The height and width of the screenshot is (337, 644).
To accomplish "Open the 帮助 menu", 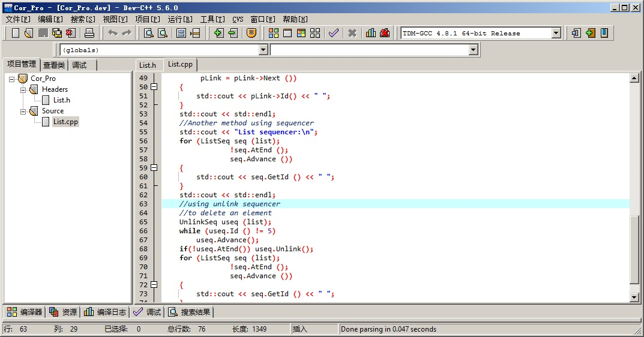I will pos(295,19).
